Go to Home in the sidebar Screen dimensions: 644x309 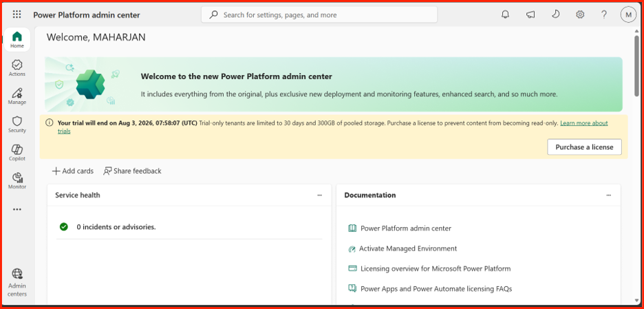coord(17,39)
